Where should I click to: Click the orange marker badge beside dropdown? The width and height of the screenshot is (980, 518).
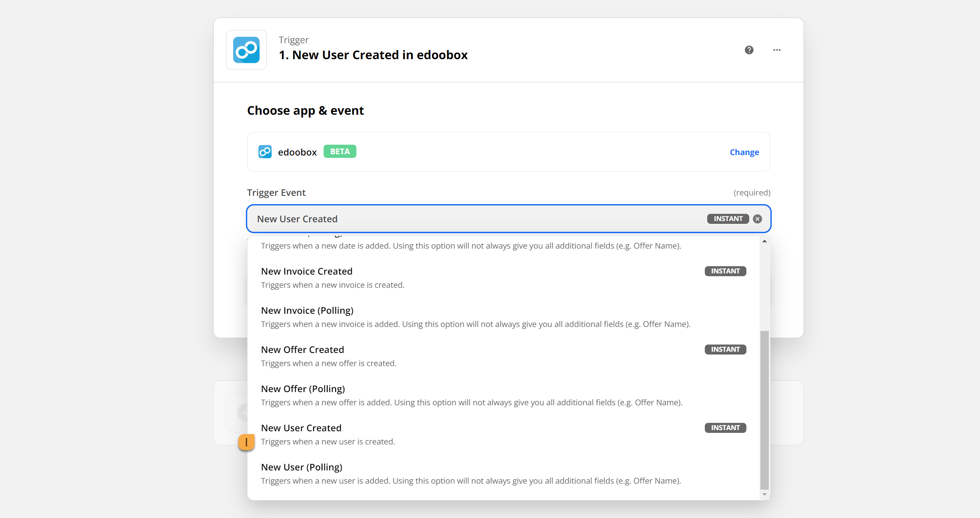coord(246,442)
